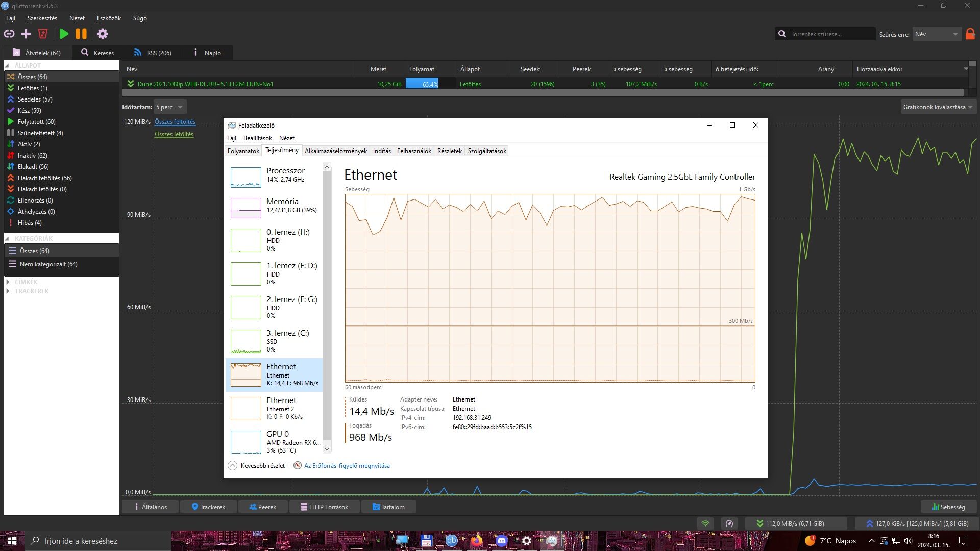Open Task Manager Részletek tab
980x551 pixels.
[450, 151]
